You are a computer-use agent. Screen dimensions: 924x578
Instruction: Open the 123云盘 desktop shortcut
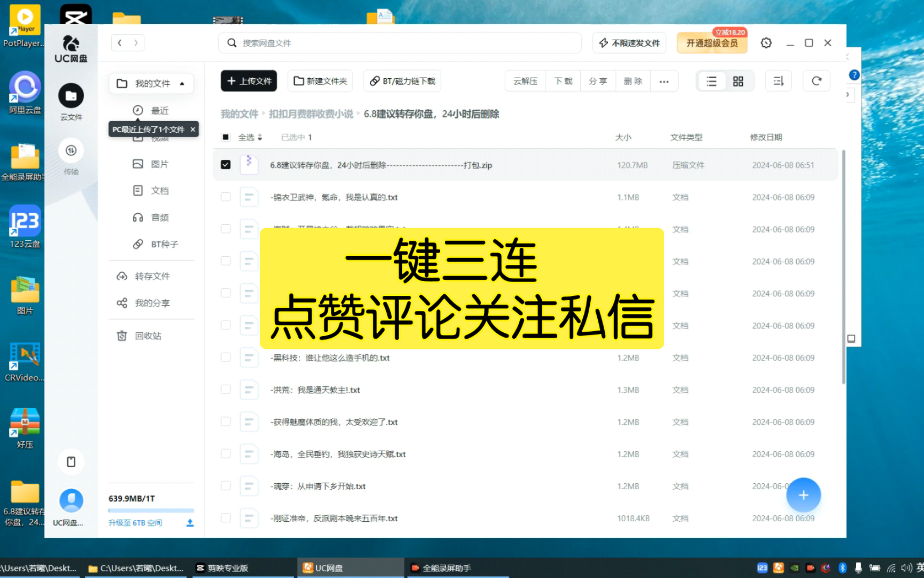[x=25, y=227]
